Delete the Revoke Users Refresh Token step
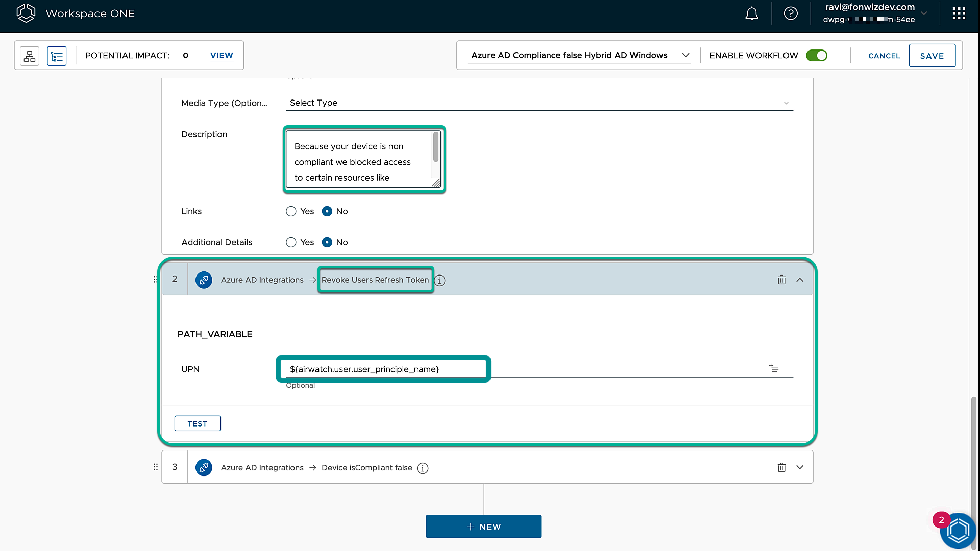Image resolution: width=980 pixels, height=551 pixels. [781, 280]
